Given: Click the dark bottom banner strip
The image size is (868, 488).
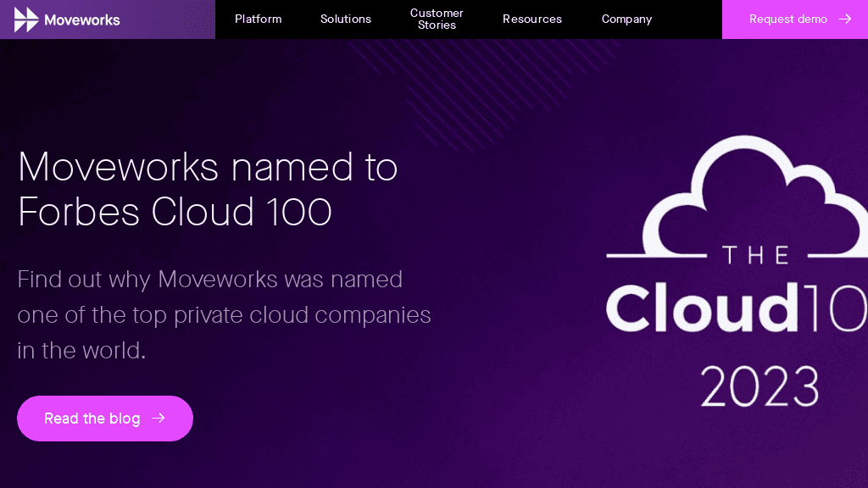Looking at the screenshot, I should (434, 476).
